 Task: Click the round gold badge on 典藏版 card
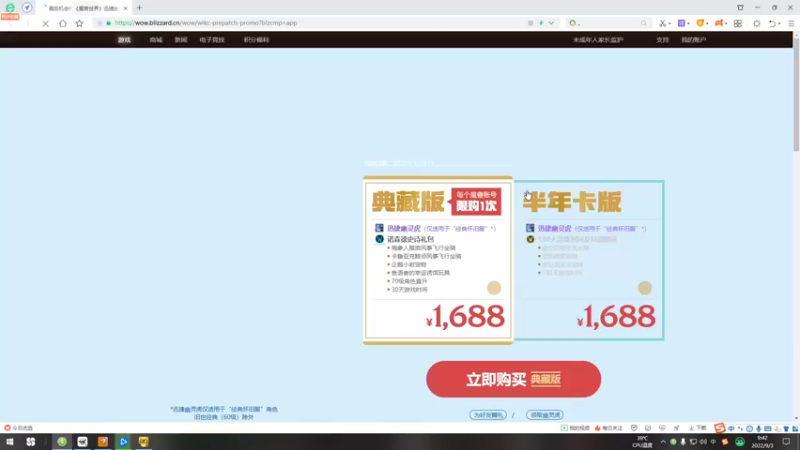(493, 288)
